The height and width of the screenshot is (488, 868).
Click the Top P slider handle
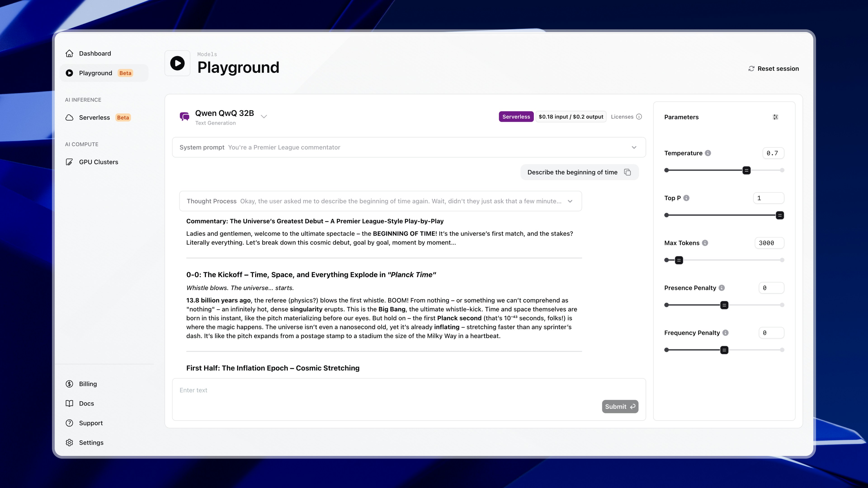click(779, 215)
